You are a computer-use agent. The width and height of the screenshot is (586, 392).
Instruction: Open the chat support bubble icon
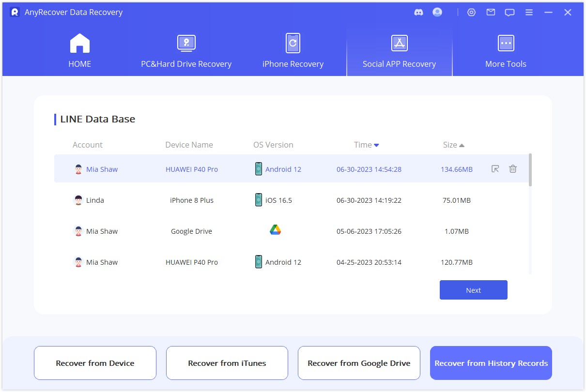coord(509,12)
